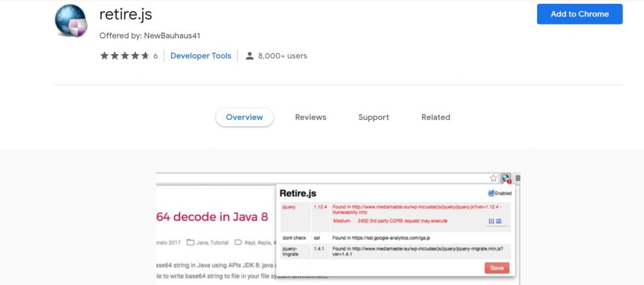This screenshot has height=285, width=644.
Task: Click the google-analytics ga.js found-in text
Action: (x=381, y=238)
